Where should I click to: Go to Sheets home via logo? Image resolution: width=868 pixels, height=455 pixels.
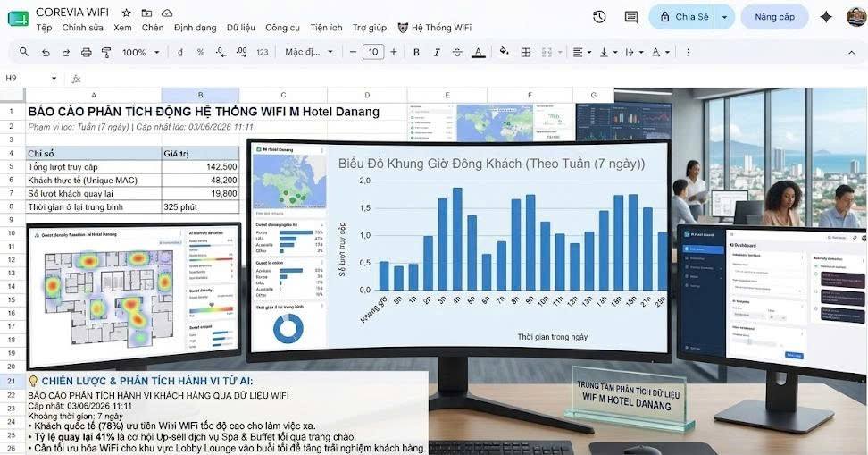pos(18,19)
